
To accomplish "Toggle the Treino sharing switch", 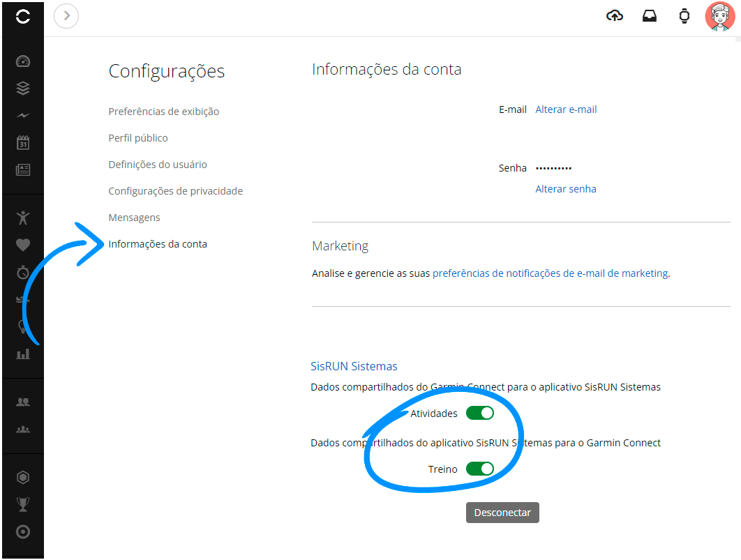I will pos(479,469).
